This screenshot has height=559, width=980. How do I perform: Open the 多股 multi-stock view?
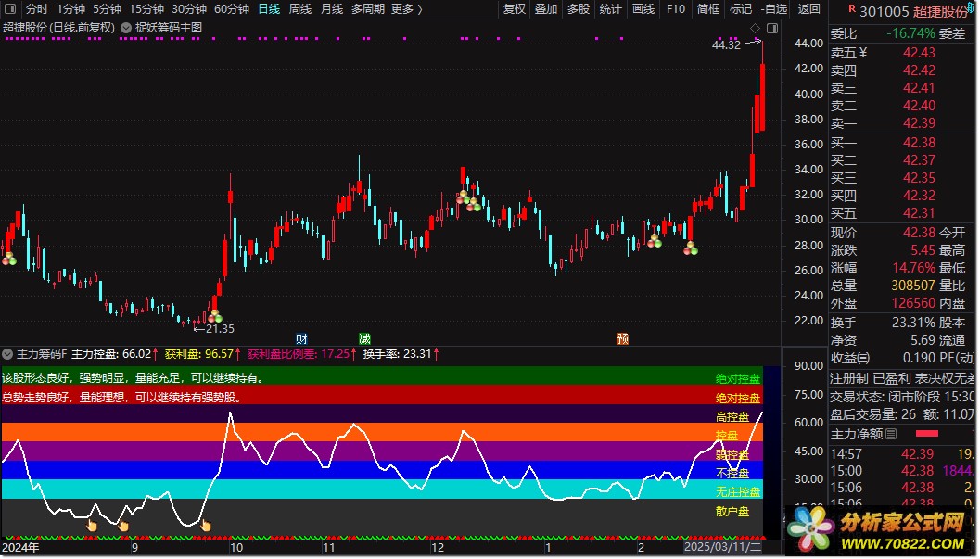(x=579, y=8)
